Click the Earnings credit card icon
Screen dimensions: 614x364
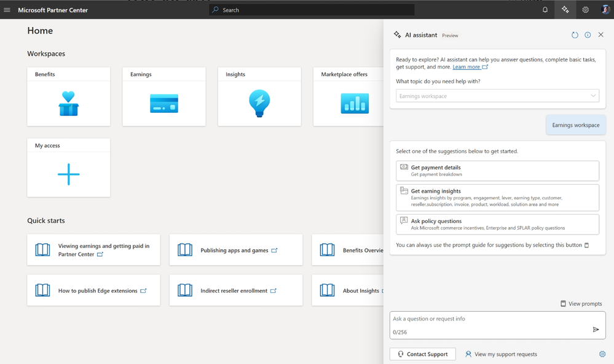coord(164,104)
